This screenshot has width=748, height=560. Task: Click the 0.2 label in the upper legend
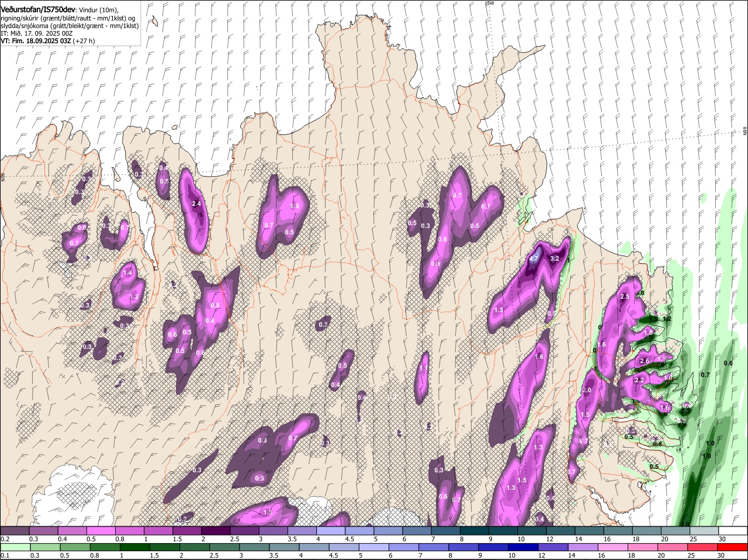(5, 539)
